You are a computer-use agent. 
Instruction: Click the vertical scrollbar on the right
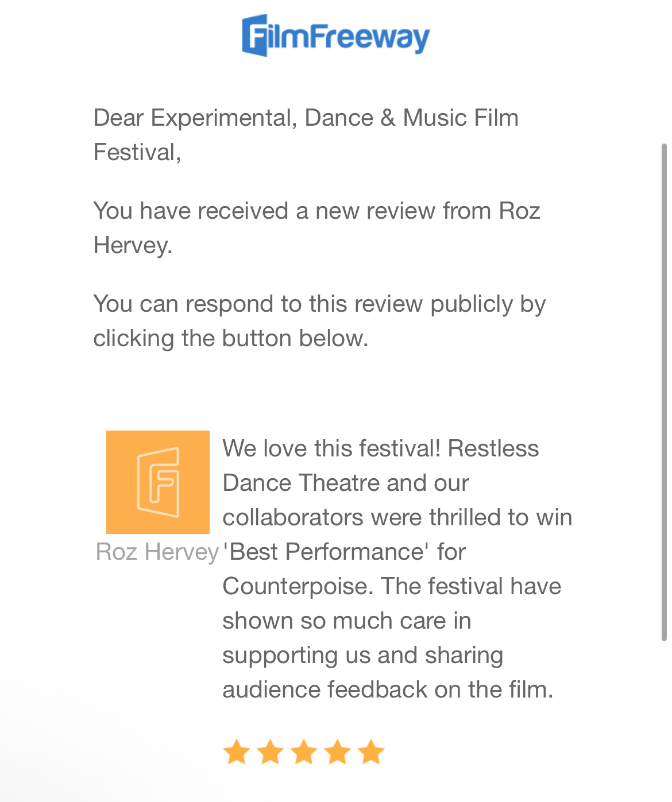pyautogui.click(x=663, y=390)
